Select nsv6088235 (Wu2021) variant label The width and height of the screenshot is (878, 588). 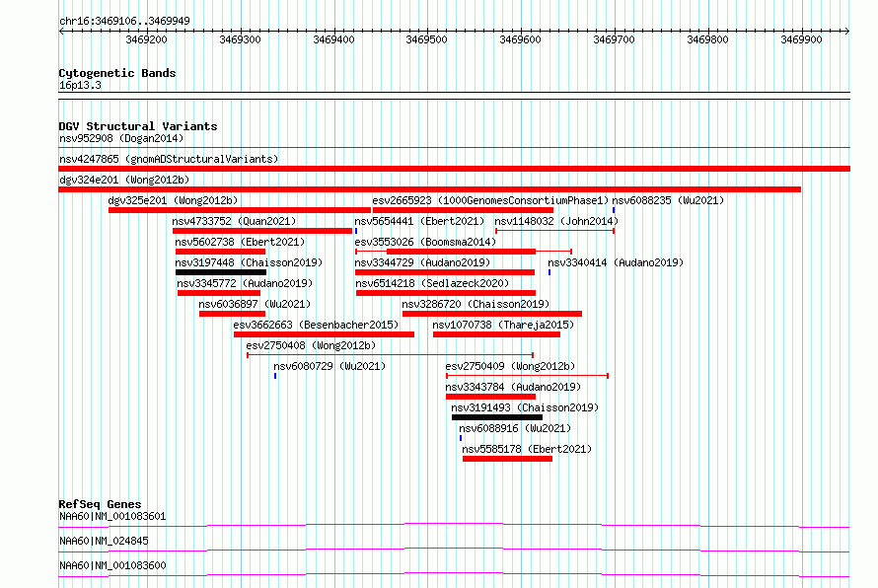(668, 200)
